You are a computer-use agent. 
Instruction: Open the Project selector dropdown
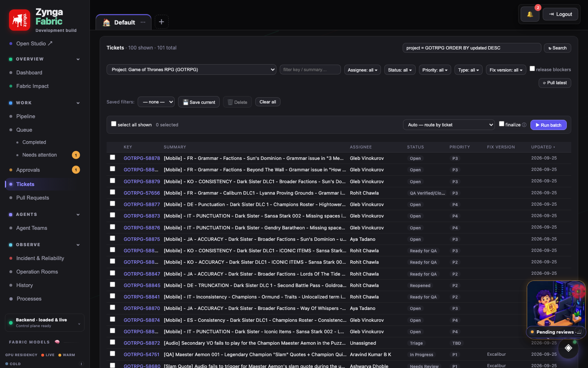coord(192,70)
